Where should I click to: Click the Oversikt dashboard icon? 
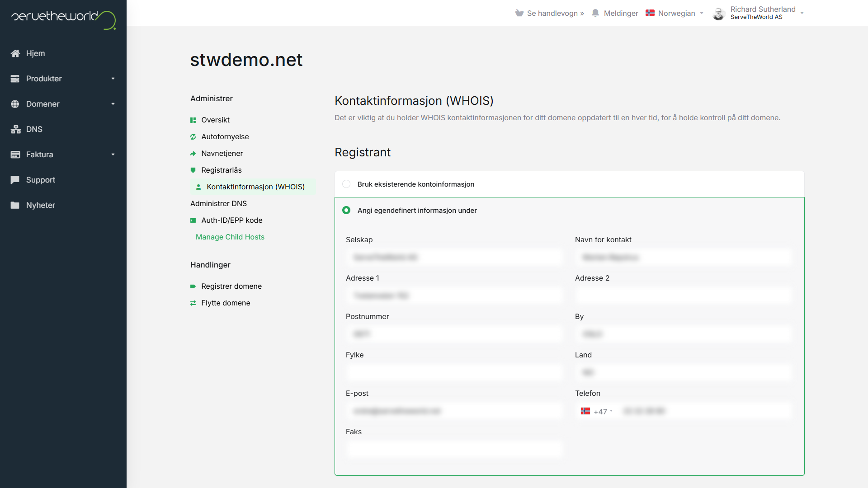pyautogui.click(x=193, y=120)
